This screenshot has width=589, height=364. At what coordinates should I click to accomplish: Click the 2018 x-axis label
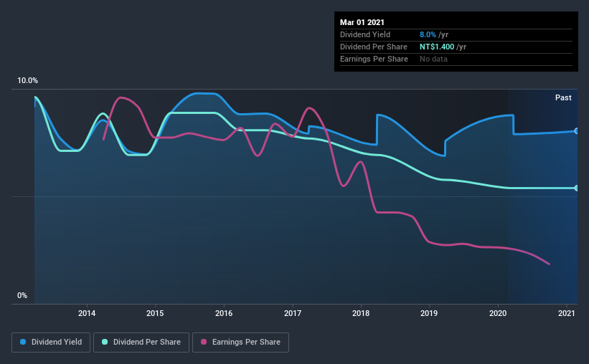tap(361, 313)
